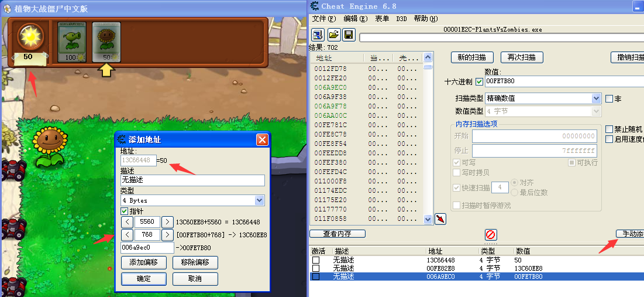Increase the 768 offset with right arrow
Image resolution: width=644 pixels, height=297 pixels.
click(167, 235)
